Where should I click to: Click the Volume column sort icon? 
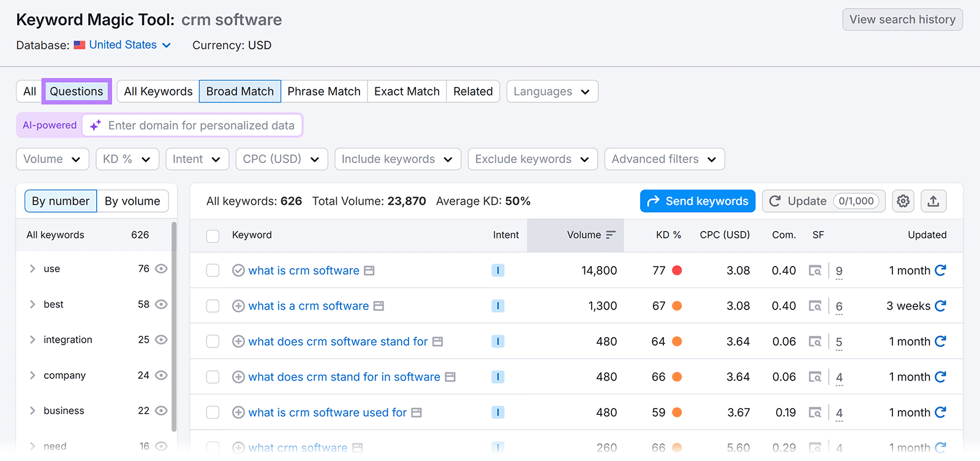[611, 235]
